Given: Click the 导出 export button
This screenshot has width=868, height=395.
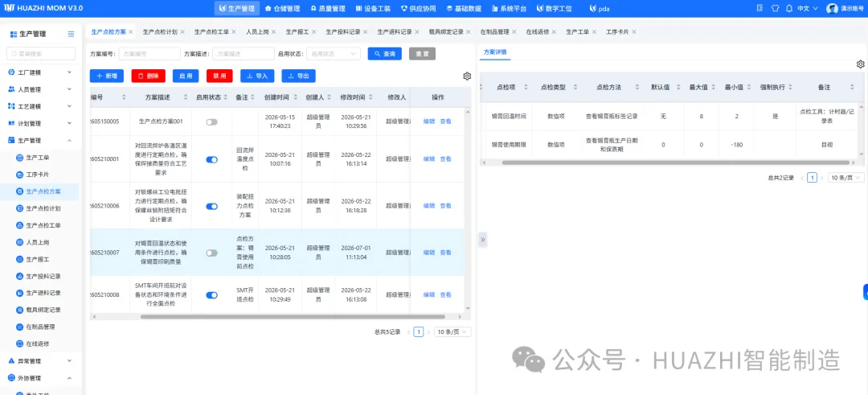Looking at the screenshot, I should point(299,76).
